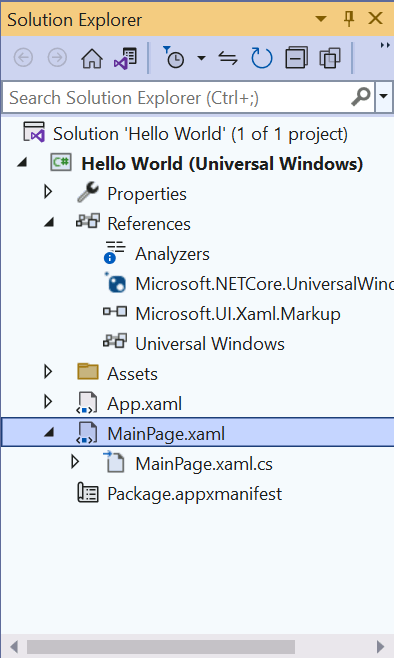Click the Microsoft.UI.Xaml.Markup reference icon
This screenshot has width=394, height=658.
pos(115,312)
